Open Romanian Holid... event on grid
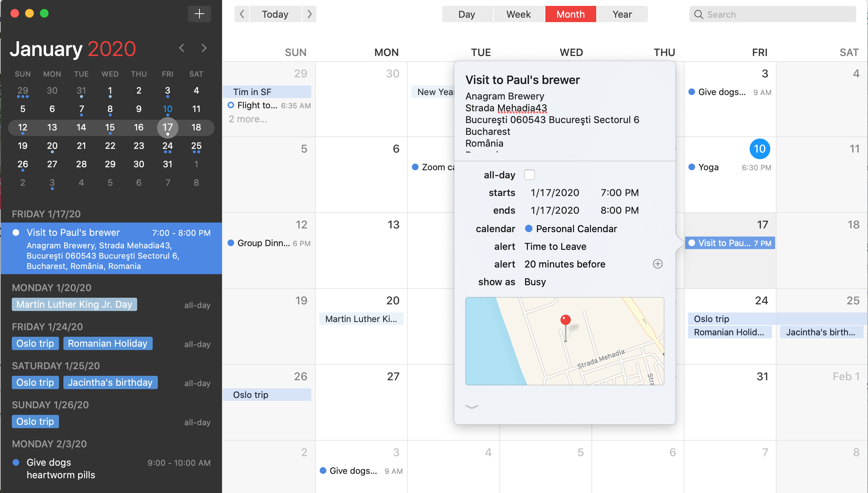The image size is (868, 493). click(730, 332)
